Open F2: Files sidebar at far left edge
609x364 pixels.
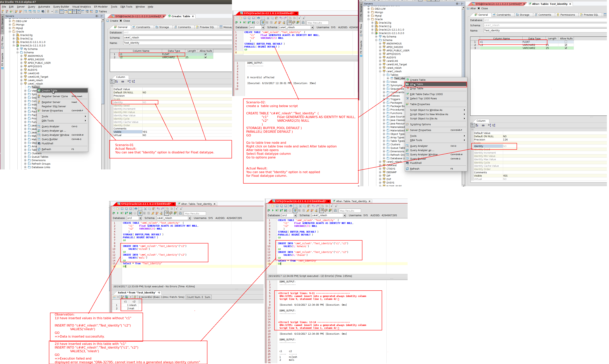point(3,42)
